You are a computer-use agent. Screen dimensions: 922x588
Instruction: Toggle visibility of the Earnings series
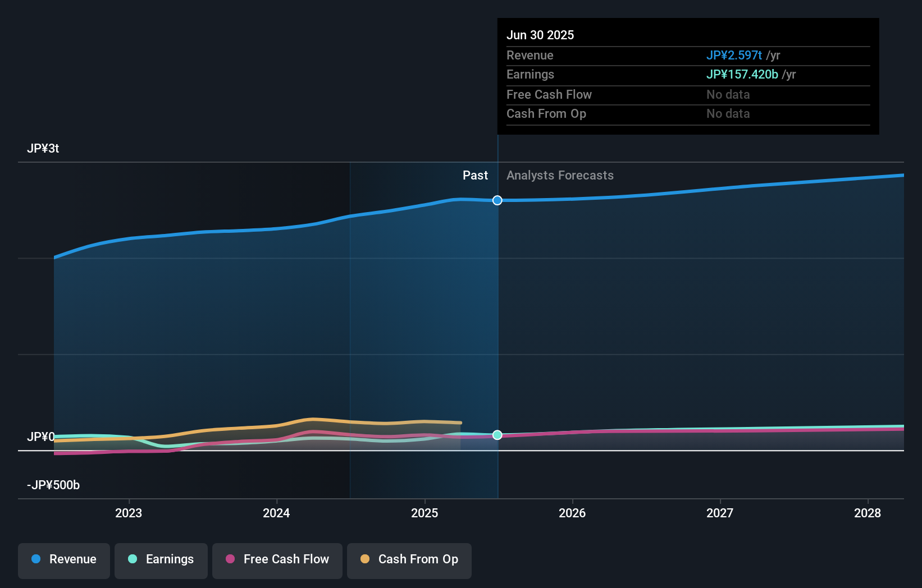(x=161, y=559)
